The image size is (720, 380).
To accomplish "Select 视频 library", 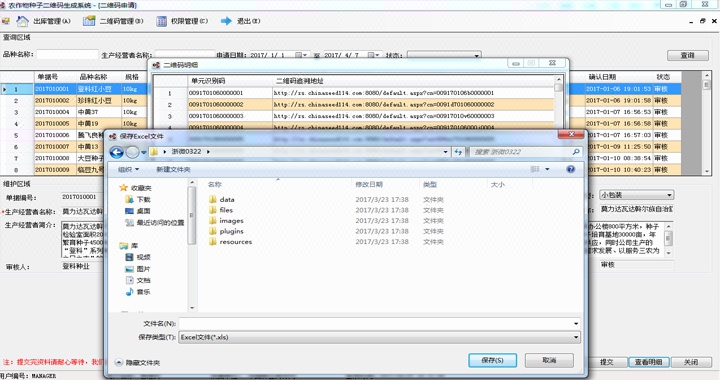I will pos(143,257).
